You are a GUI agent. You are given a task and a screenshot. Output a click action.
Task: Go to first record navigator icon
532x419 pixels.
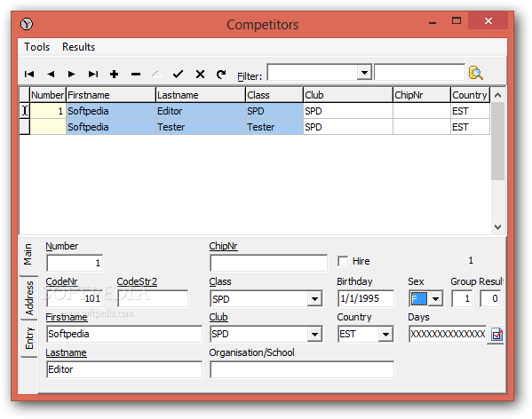(29, 74)
